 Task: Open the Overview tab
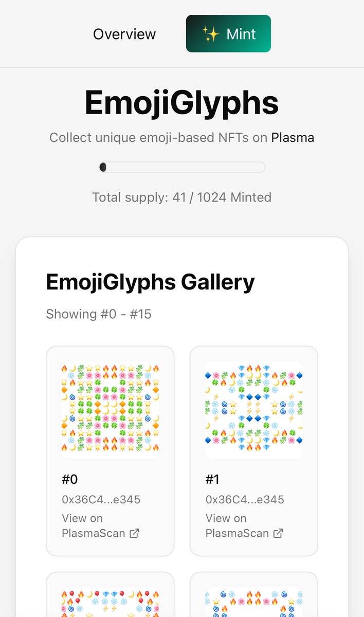124,34
